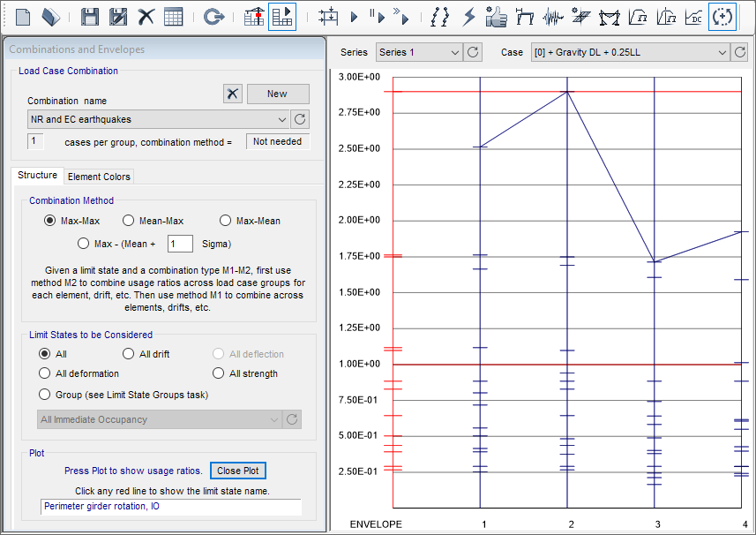The height and width of the screenshot is (535, 756).
Task: Click the 'Combinations and Envelopes' panel title
Action: (77, 49)
